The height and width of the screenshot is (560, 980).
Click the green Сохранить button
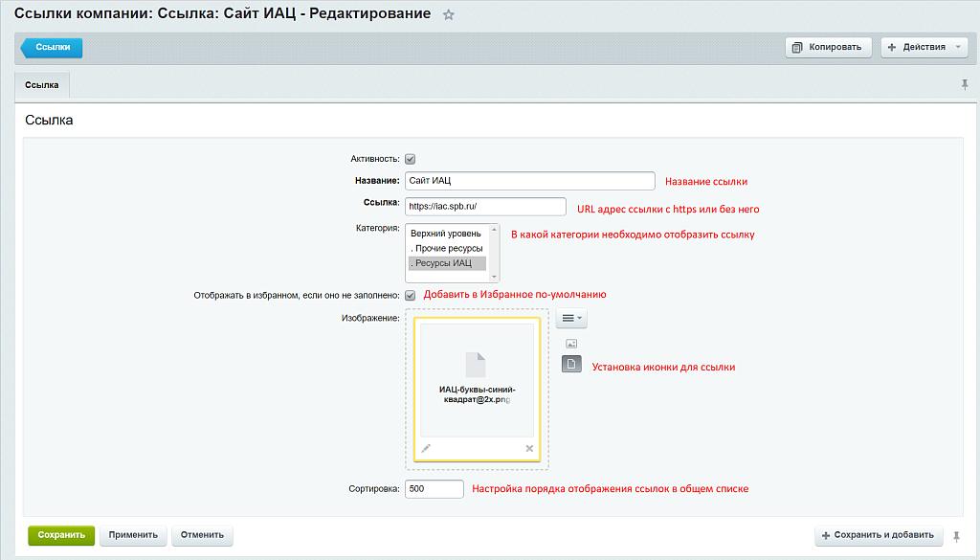[61, 536]
